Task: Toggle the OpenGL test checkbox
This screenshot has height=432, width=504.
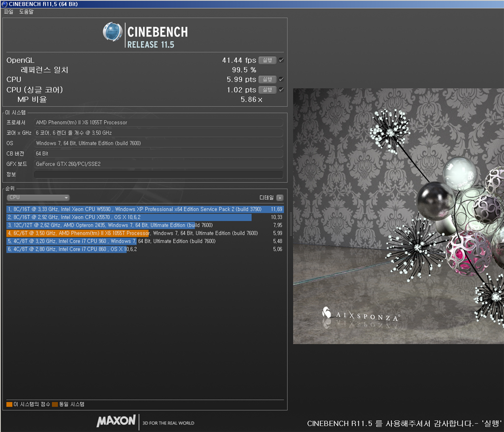Action: pos(281,60)
